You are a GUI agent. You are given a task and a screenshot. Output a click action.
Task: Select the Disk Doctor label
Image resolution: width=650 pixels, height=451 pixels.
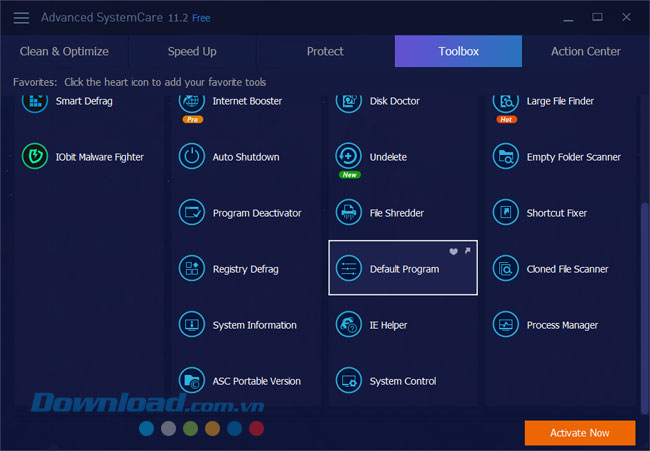click(x=395, y=101)
